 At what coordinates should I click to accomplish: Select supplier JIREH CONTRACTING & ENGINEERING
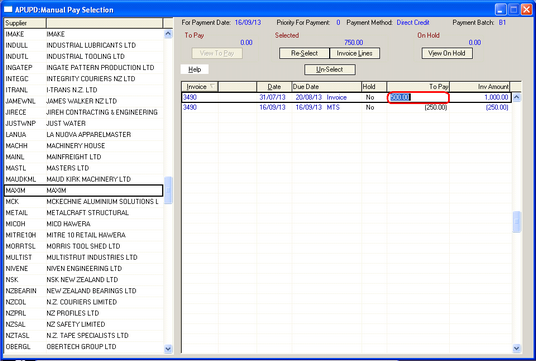click(x=83, y=112)
